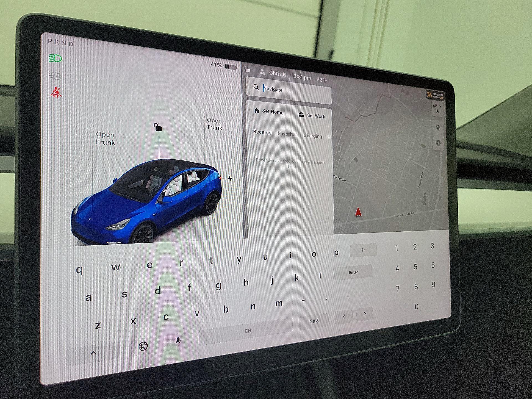Tap the p key
532x399 pixels.
(x=336, y=252)
